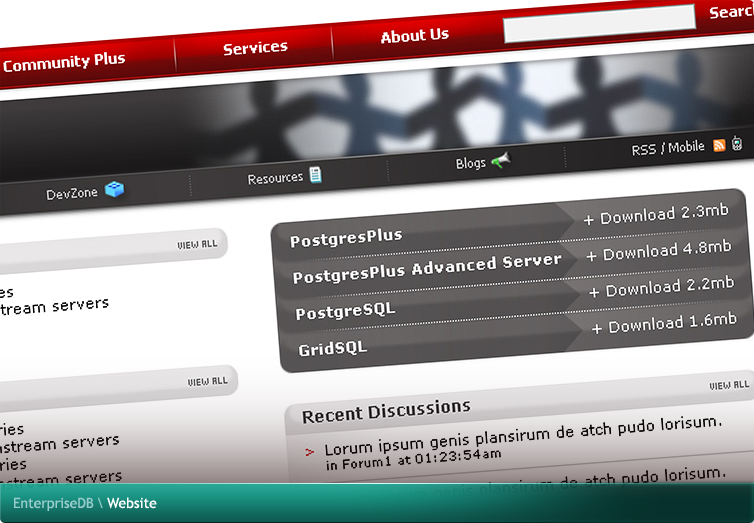Go to the Resources tab
Viewport: 754px width, 523px height.
(x=275, y=179)
